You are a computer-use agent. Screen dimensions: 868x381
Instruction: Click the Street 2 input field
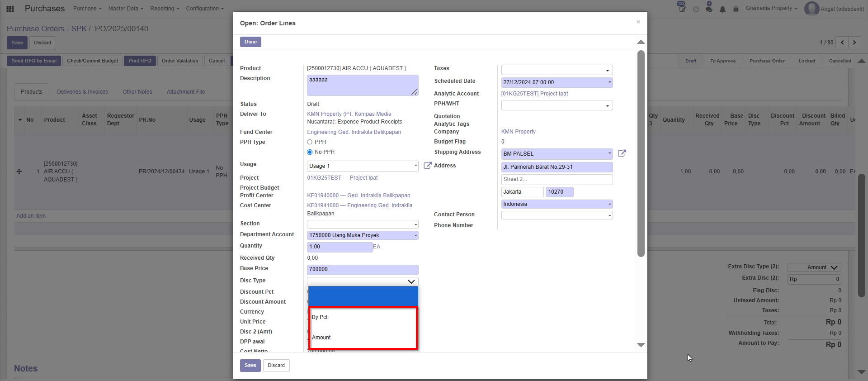(557, 179)
